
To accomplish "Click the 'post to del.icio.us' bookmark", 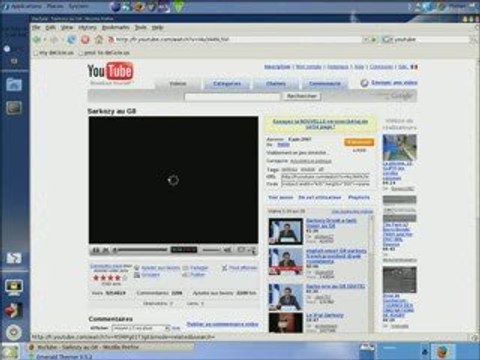I will [x=104, y=53].
